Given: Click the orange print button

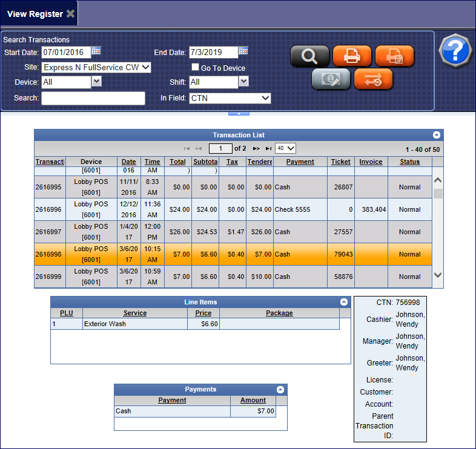Looking at the screenshot, I should point(352,56).
